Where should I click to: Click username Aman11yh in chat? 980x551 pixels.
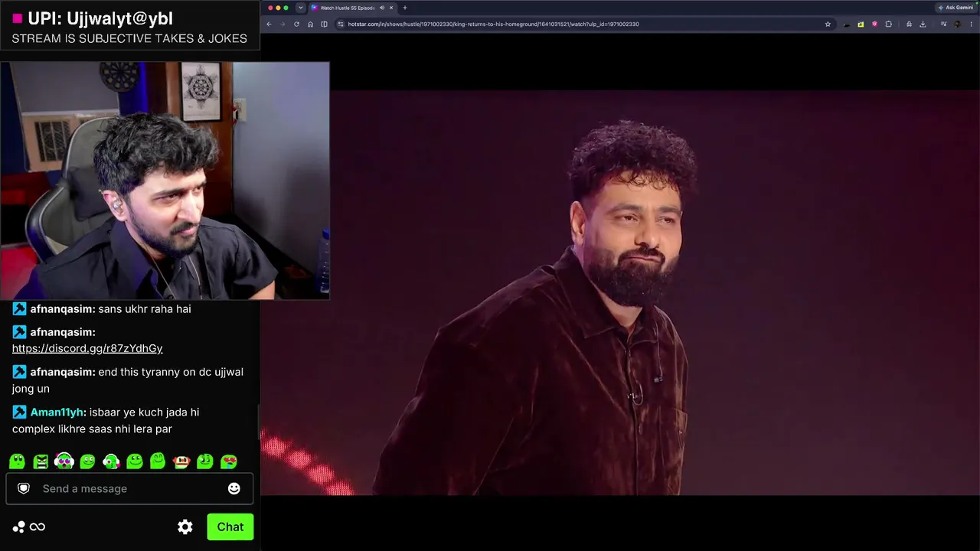pos(57,412)
